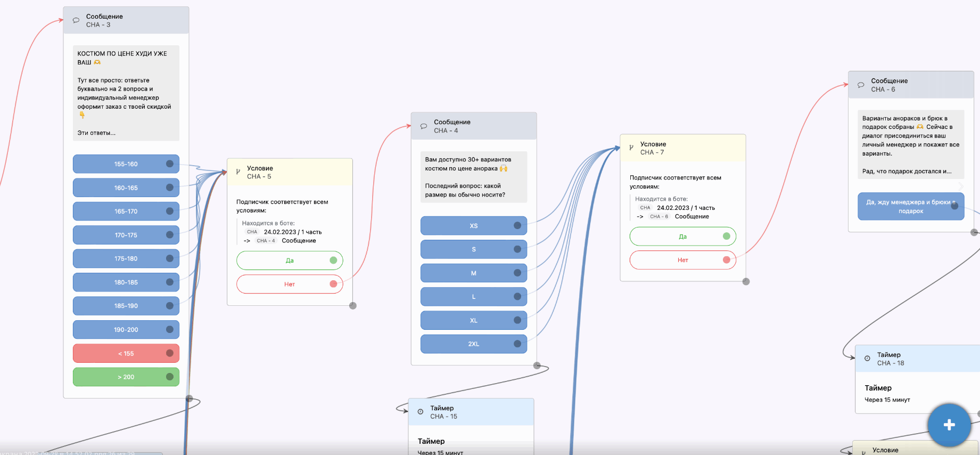This screenshot has height=455, width=980.
Task: Click '24.02.2023 / 1 часть' in Условие СНА - 7
Action: [686, 208]
